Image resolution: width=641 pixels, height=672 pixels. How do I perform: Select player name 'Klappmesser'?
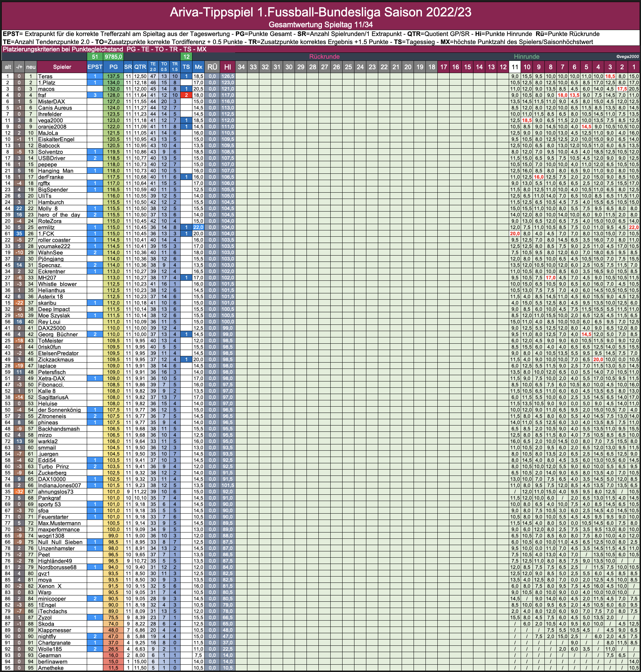tap(55, 630)
